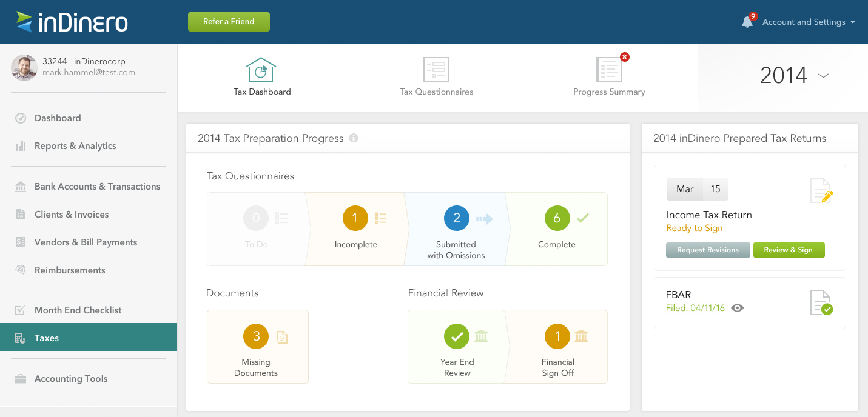Click the green checkmark circle for Year End Review
Viewport: 868px width, 417px height.
[457, 336]
